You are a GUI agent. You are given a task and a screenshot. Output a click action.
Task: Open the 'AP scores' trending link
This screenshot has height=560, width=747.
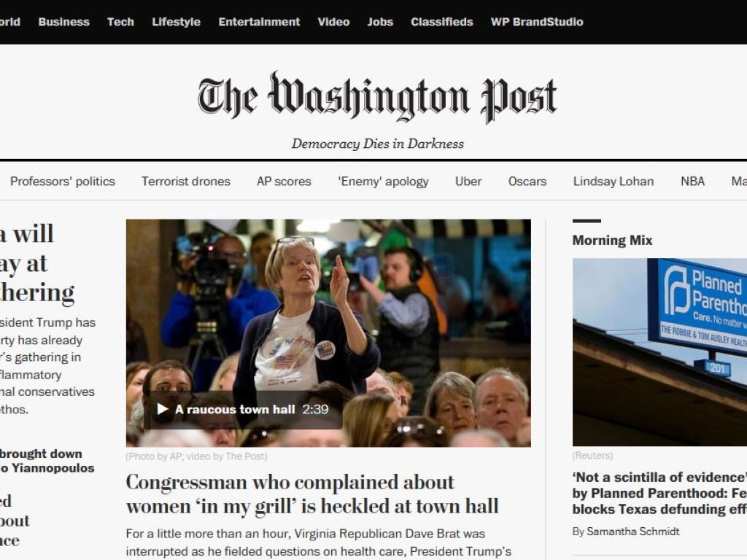tap(284, 182)
